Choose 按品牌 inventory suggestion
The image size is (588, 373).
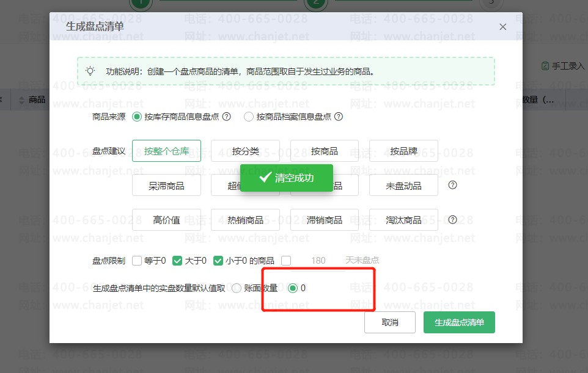coord(403,151)
